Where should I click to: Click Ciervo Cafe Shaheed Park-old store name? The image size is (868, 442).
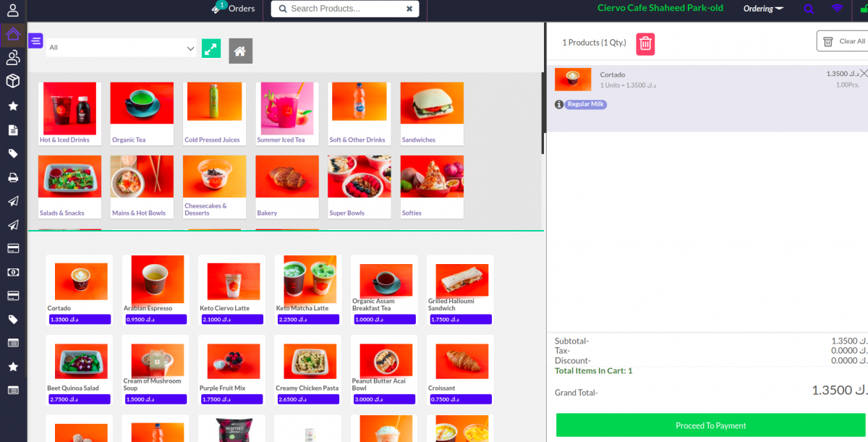point(660,8)
